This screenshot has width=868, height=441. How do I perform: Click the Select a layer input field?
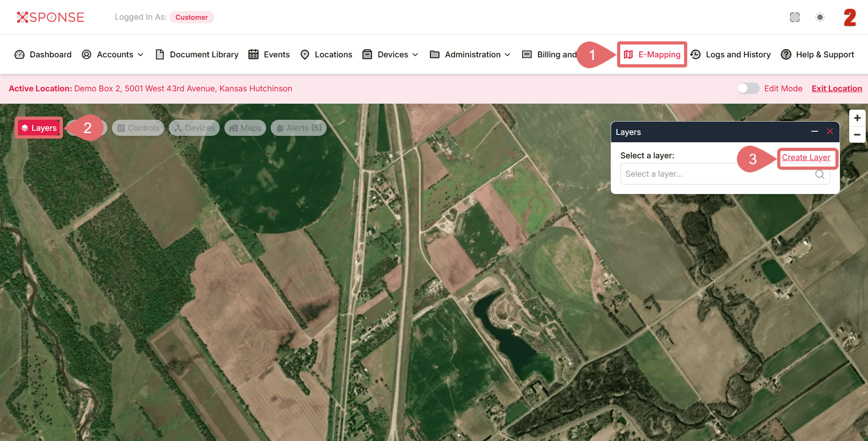716,174
